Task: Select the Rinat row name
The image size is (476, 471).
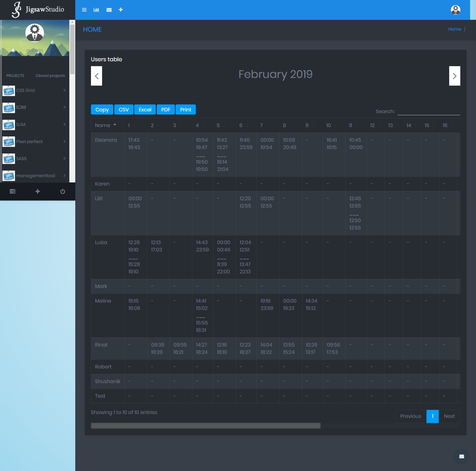Action: tap(101, 345)
